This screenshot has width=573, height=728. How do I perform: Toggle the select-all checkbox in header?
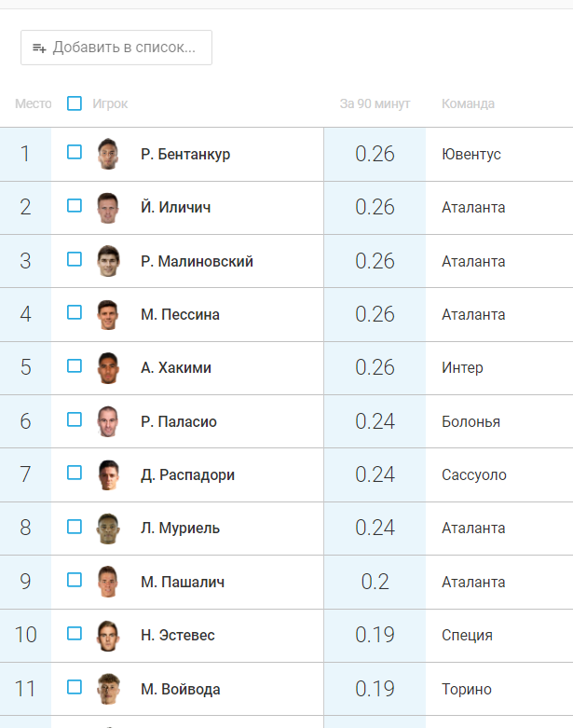75,103
